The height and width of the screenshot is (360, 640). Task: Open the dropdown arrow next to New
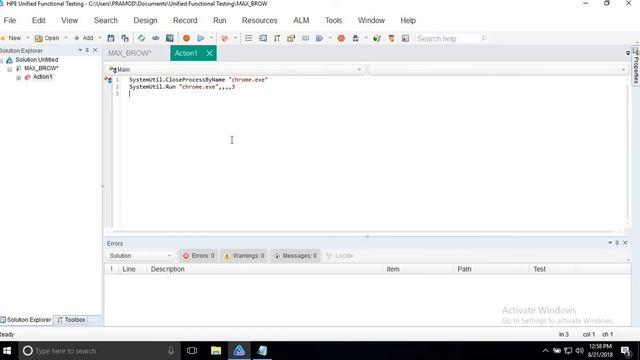point(28,38)
